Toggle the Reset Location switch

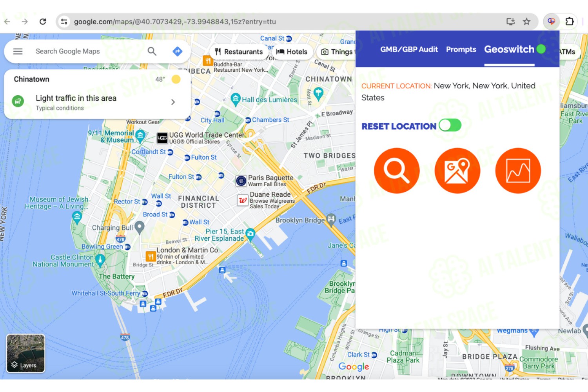450,125
